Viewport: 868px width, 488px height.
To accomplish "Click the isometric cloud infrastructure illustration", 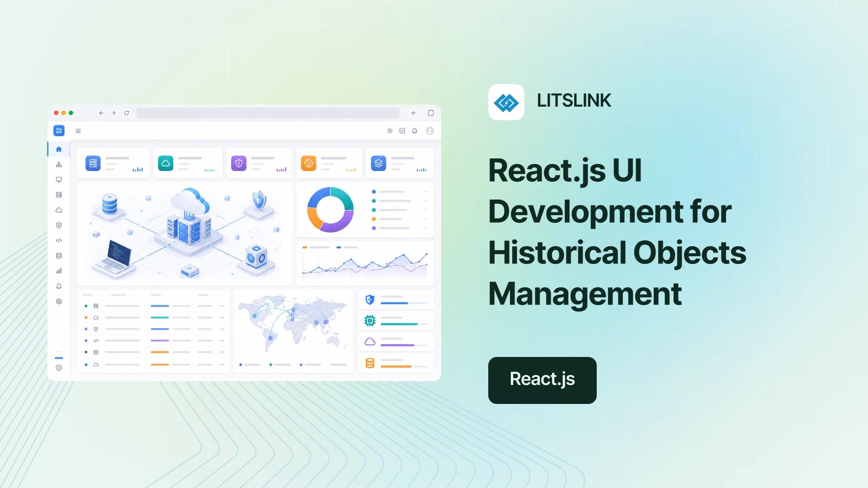I will [x=185, y=234].
